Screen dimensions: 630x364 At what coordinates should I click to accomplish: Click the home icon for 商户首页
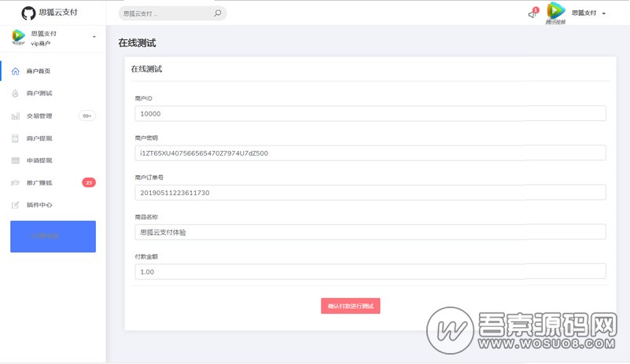pyautogui.click(x=16, y=72)
